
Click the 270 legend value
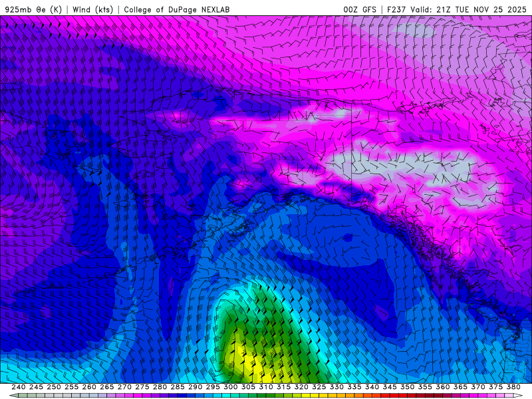click(124, 387)
